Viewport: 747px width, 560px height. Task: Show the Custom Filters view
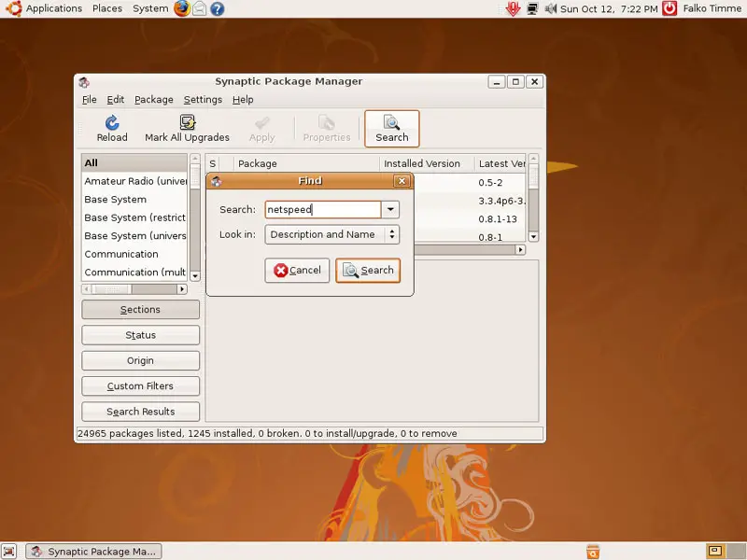point(140,385)
